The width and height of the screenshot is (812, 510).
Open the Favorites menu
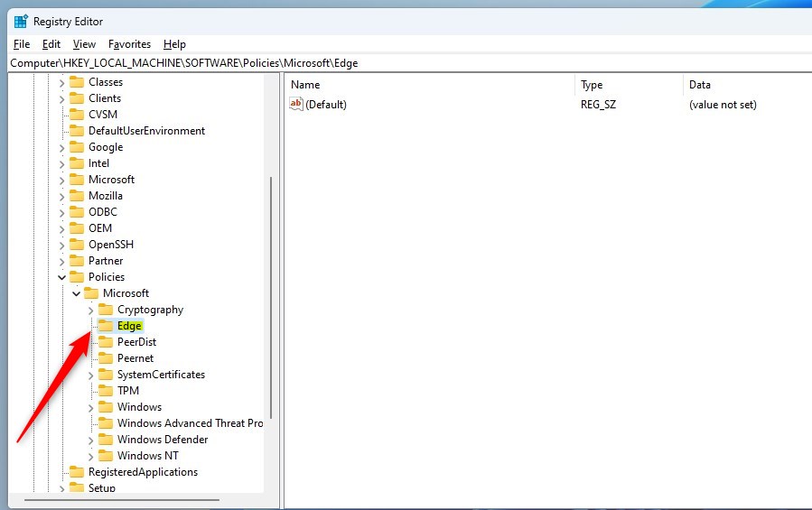pos(129,44)
